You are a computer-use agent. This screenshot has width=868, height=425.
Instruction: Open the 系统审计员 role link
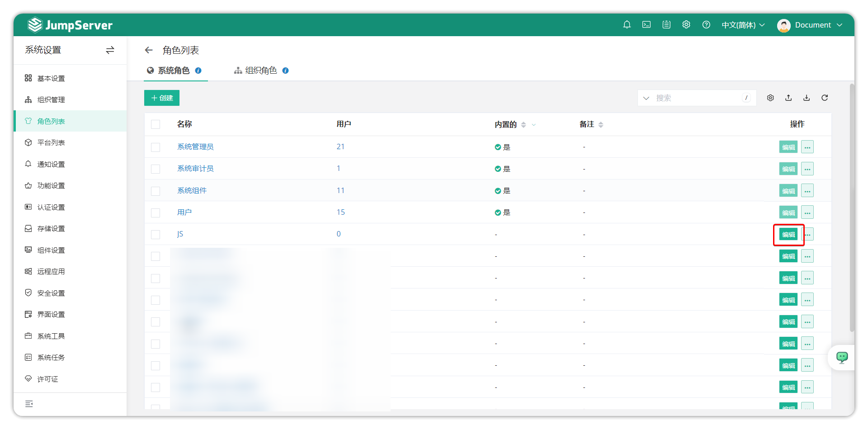click(x=195, y=169)
